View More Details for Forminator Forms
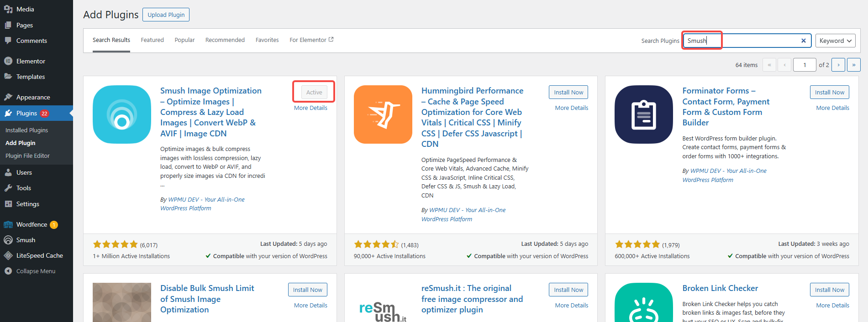Image resolution: width=868 pixels, height=322 pixels. pyautogui.click(x=832, y=108)
